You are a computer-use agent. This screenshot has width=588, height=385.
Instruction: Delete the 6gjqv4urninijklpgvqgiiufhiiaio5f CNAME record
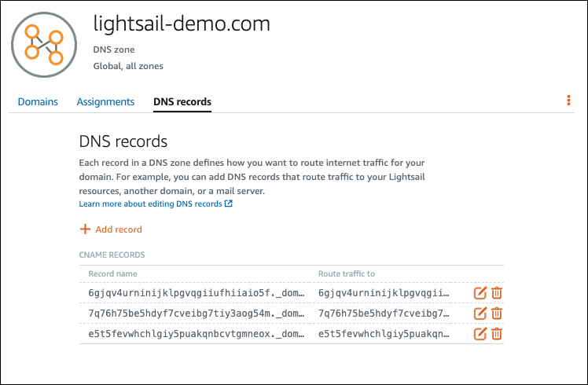497,293
